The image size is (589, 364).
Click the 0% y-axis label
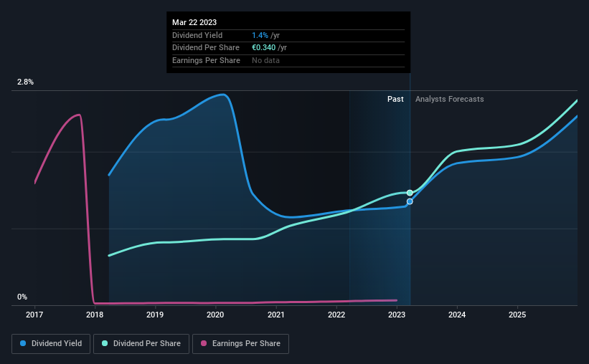tap(22, 297)
